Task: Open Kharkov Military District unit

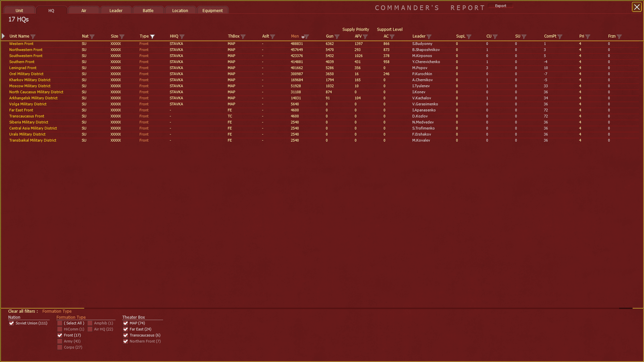Action: (30, 80)
